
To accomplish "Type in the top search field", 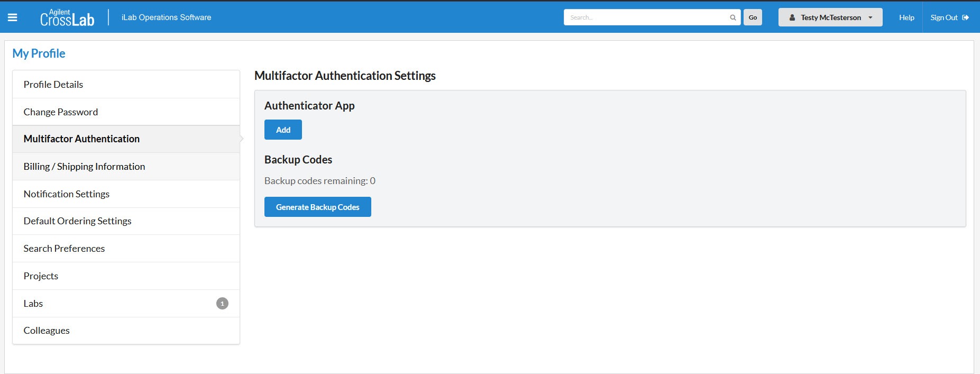I will [646, 17].
